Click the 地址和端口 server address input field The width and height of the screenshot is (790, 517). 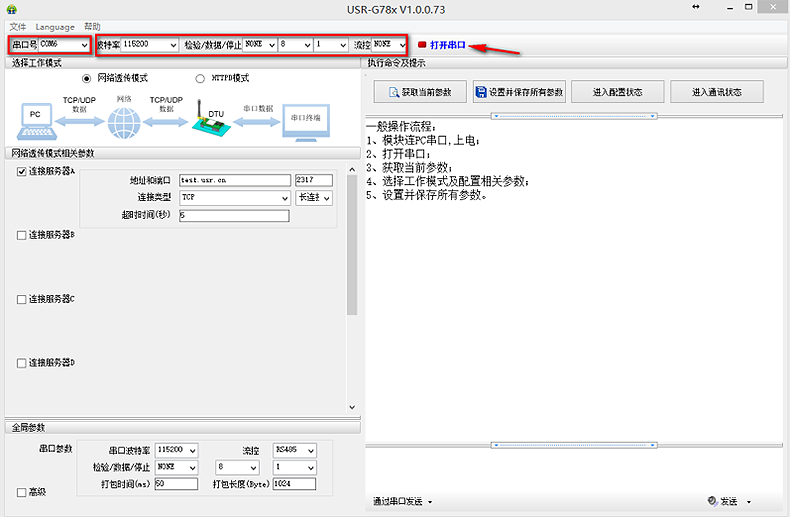234,180
